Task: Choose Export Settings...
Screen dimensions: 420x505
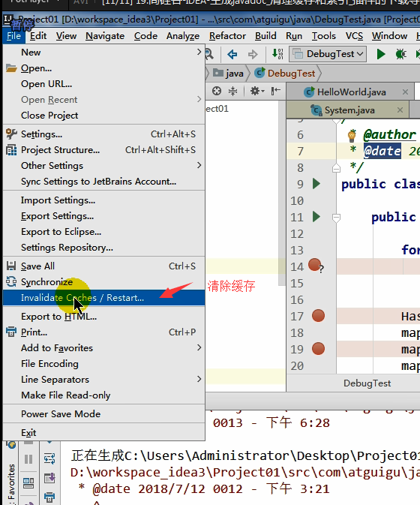Action: [104, 216]
